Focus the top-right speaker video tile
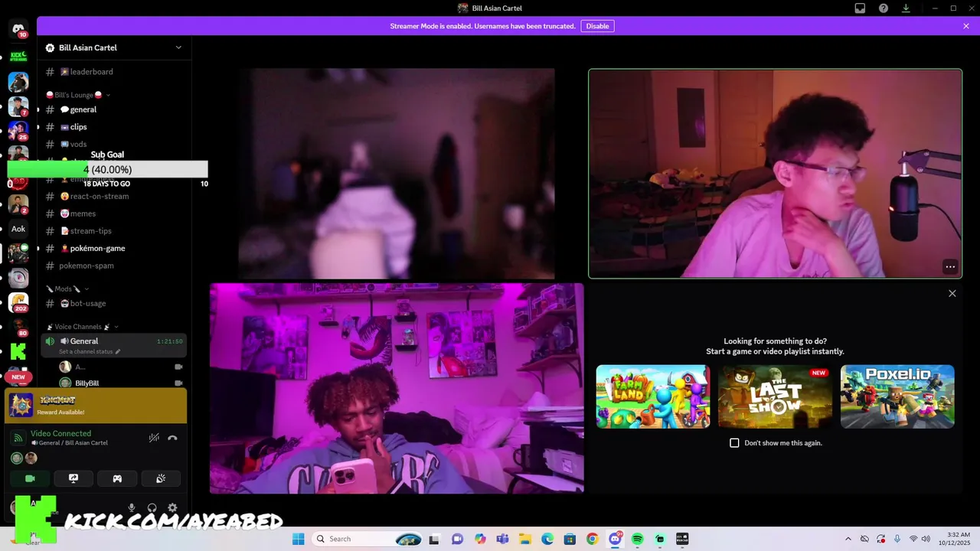Viewport: 980px width, 551px height. (x=775, y=174)
